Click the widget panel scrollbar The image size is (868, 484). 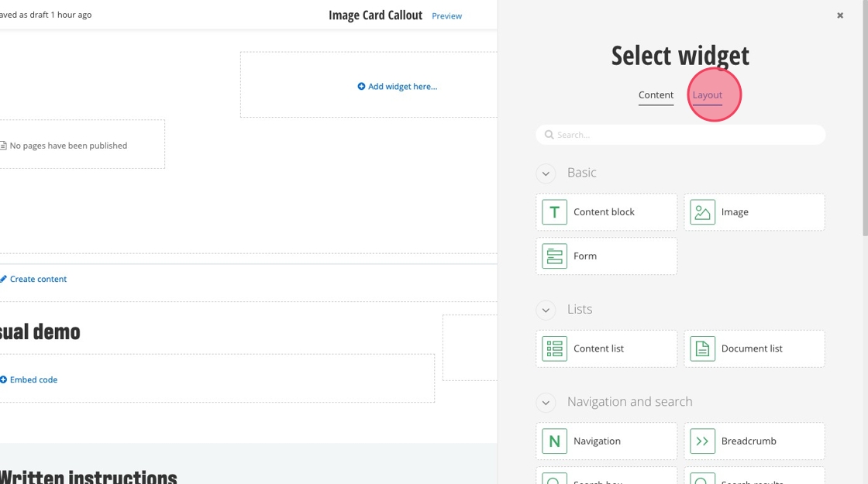click(x=865, y=116)
